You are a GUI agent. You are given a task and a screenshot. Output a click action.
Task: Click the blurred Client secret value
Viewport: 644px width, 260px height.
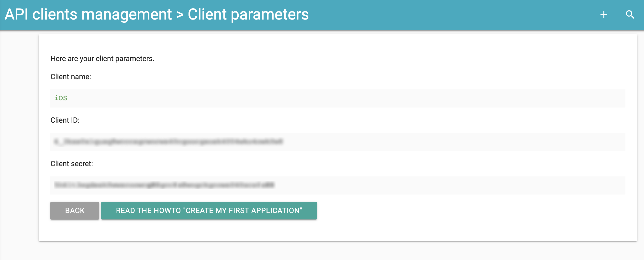(164, 185)
